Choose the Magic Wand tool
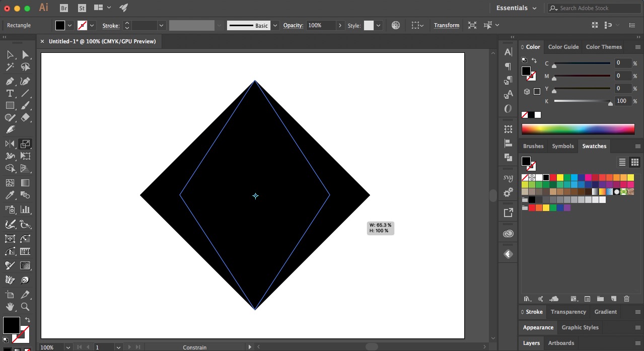This screenshot has height=351, width=644. [10, 67]
